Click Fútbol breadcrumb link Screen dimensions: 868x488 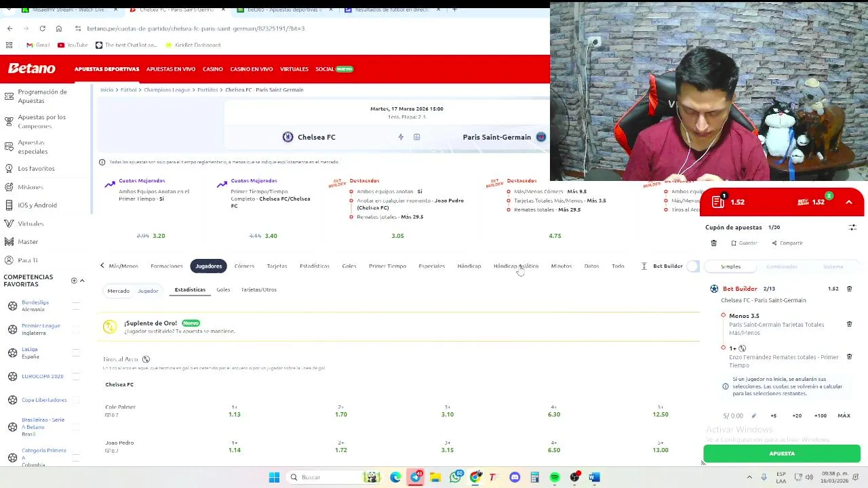pyautogui.click(x=129, y=89)
